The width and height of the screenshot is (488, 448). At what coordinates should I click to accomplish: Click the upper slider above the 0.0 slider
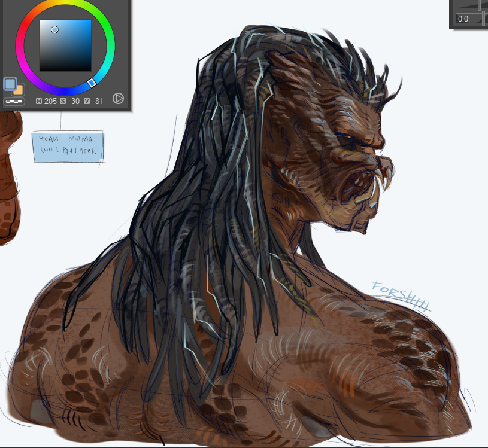(471, 4)
